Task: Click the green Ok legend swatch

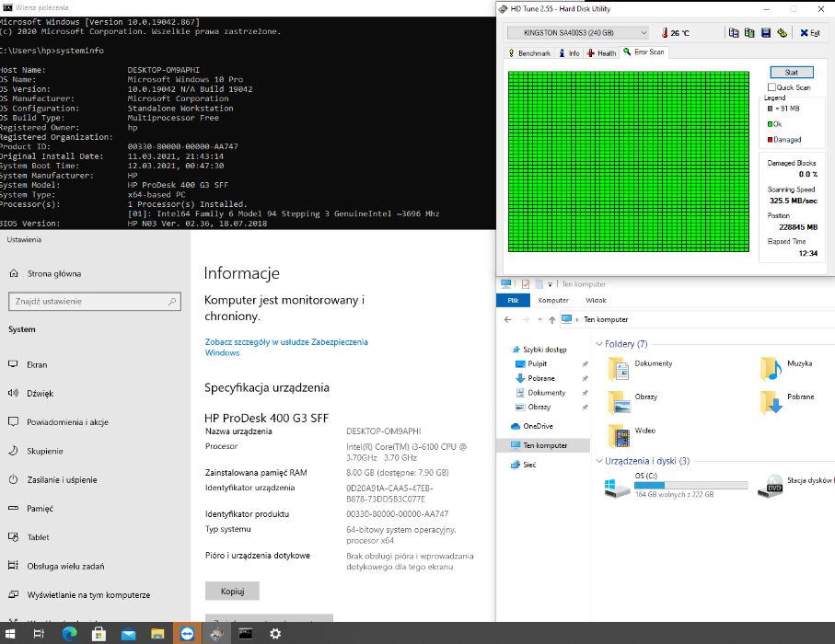Action: [770, 124]
